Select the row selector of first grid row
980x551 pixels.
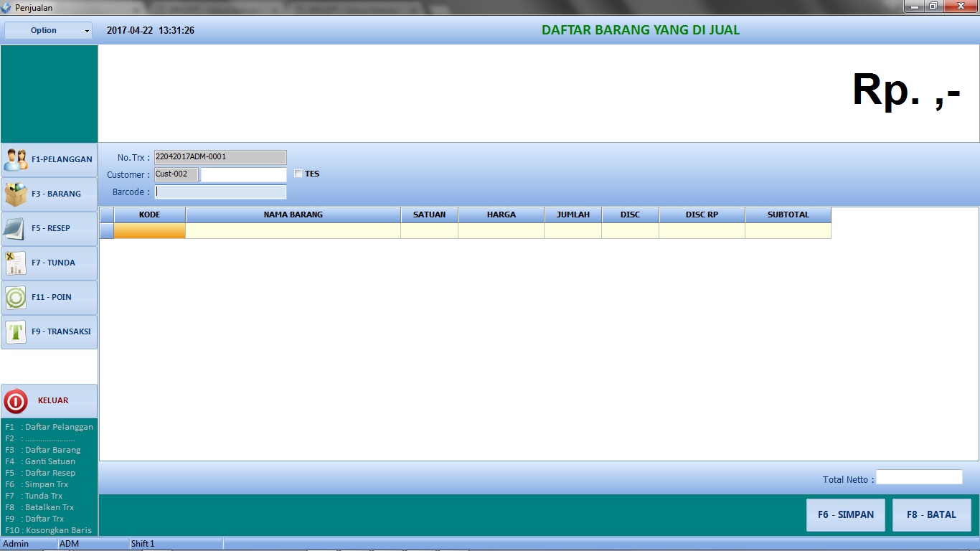coord(106,231)
